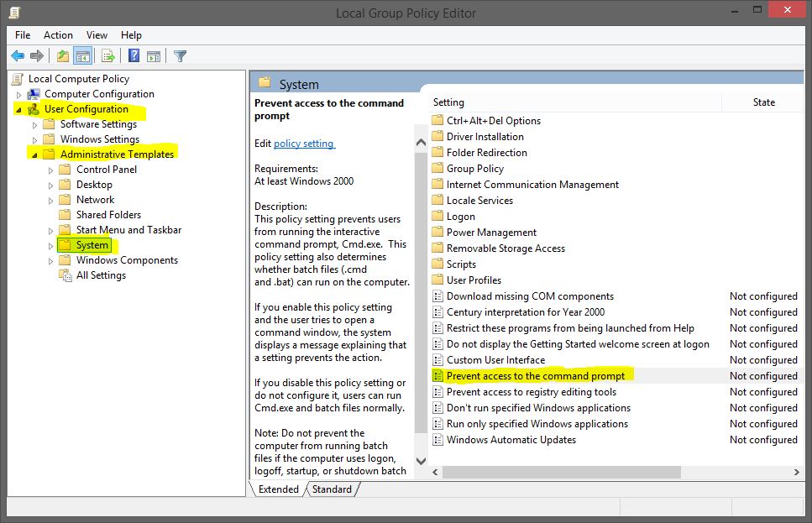The width and height of the screenshot is (812, 523).
Task: Click the app icon in title bar
Action: click(x=14, y=13)
